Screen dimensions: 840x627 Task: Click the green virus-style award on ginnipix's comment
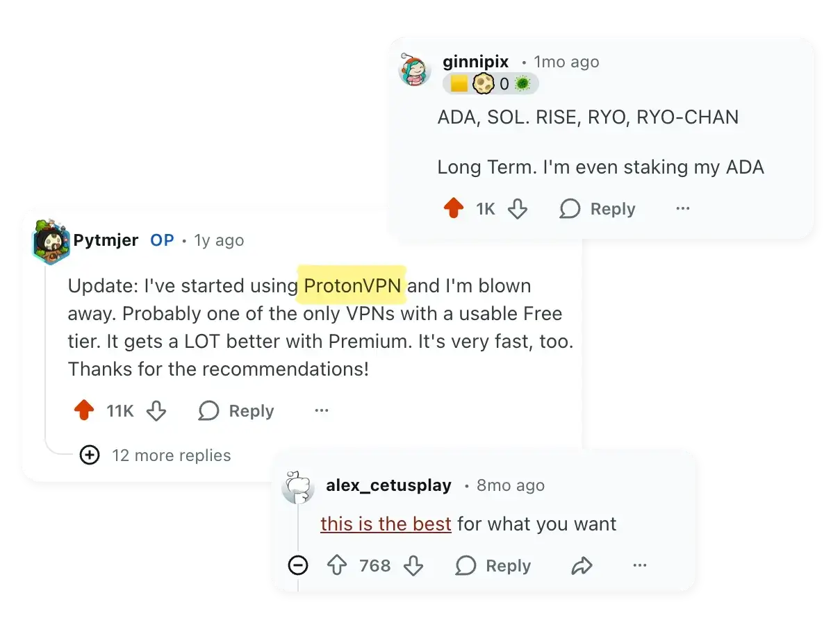523,83
